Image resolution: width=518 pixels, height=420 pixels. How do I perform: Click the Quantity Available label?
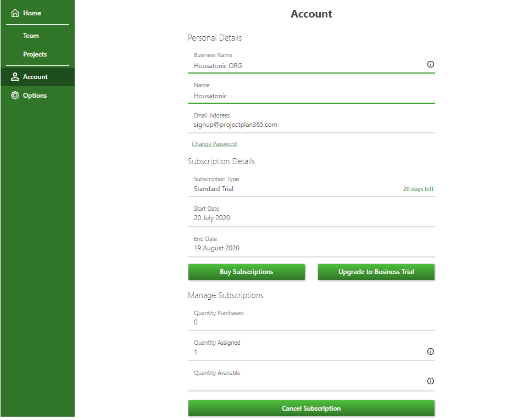coord(217,373)
